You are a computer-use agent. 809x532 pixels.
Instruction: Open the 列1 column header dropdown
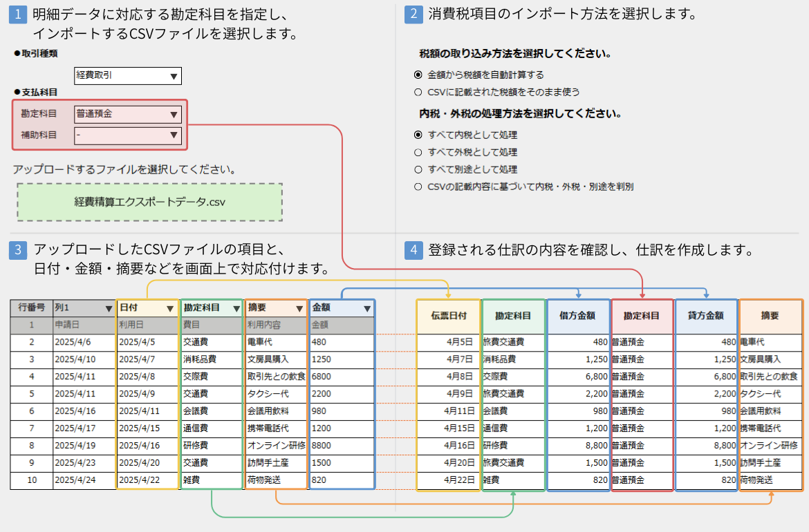(x=108, y=308)
